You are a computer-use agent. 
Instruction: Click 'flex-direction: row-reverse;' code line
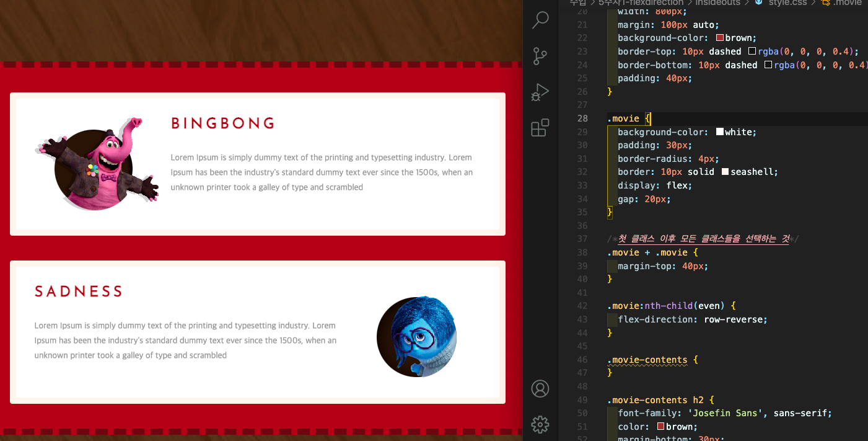(693, 319)
